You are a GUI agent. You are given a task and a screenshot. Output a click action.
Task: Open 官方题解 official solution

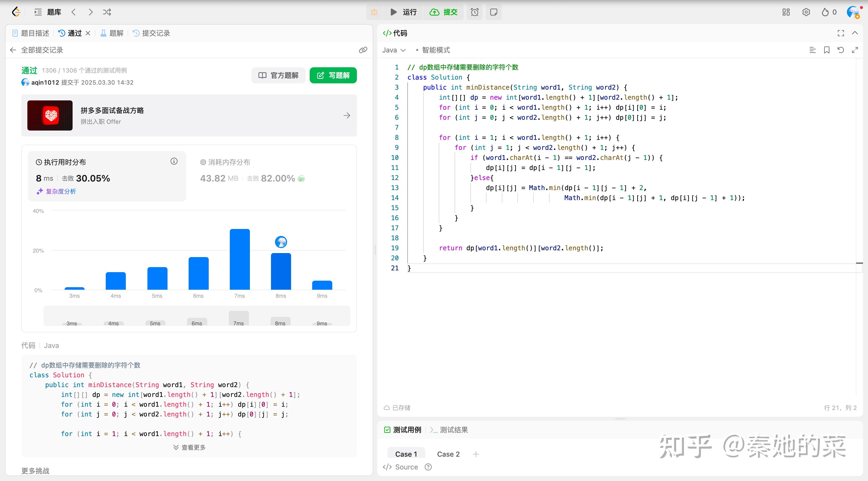click(278, 75)
